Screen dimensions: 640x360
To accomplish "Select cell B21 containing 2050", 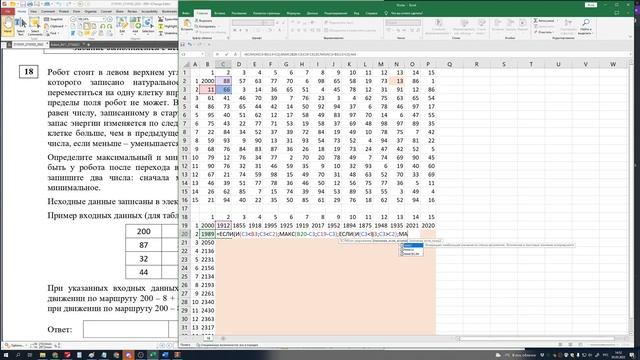I will [x=207, y=242].
